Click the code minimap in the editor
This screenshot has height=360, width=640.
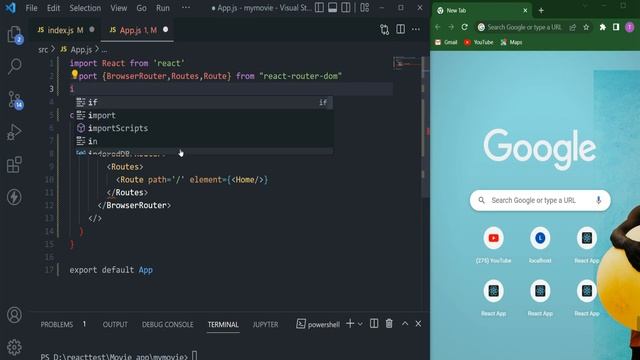407,64
